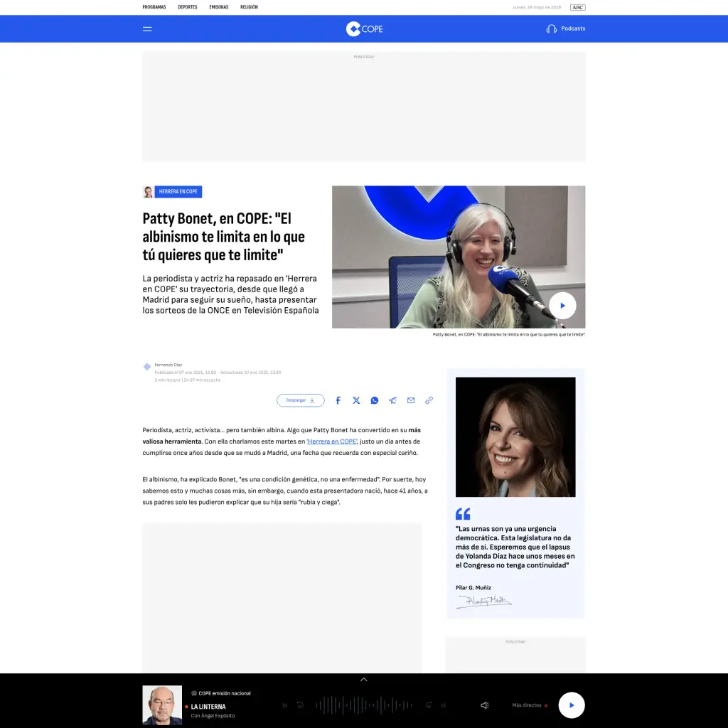Click the Herrera en COPE program tag
728x728 pixels.
178,192
